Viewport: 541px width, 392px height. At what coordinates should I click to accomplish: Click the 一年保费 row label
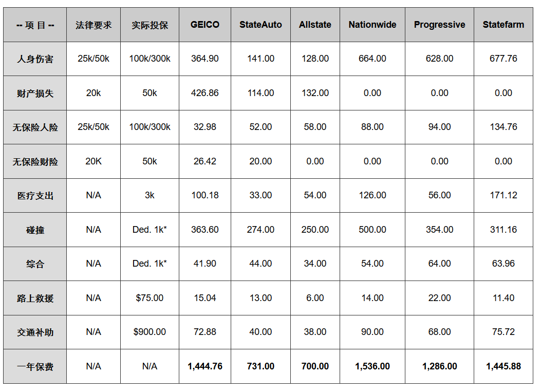point(35,367)
